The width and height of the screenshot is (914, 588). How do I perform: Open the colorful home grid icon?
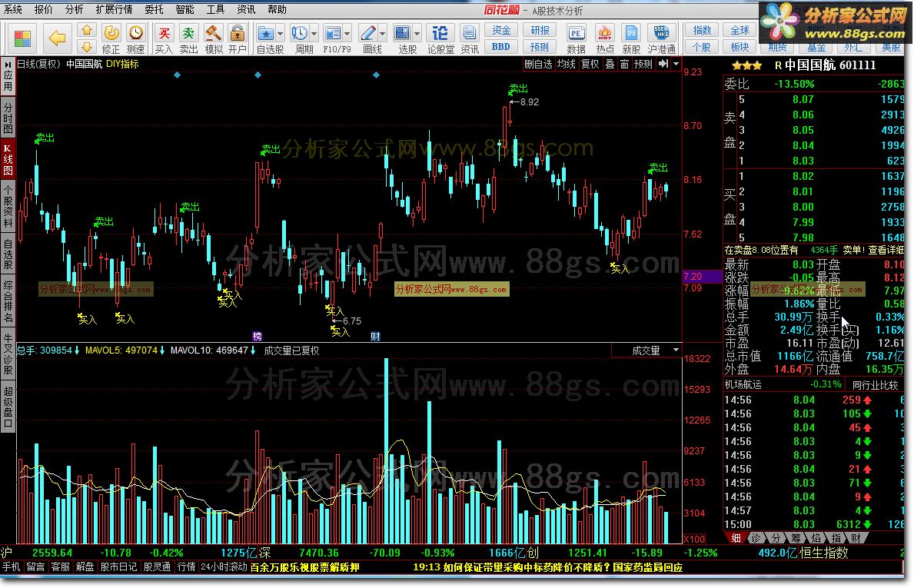tap(22, 38)
